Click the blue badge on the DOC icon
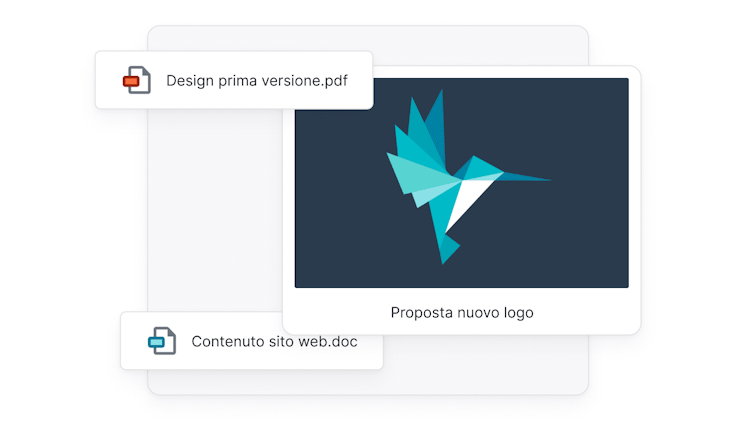The image size is (736, 427). [156, 343]
